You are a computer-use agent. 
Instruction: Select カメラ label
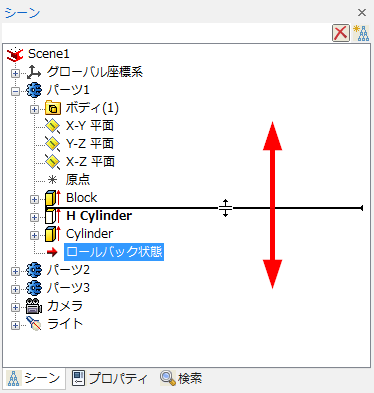point(65,306)
